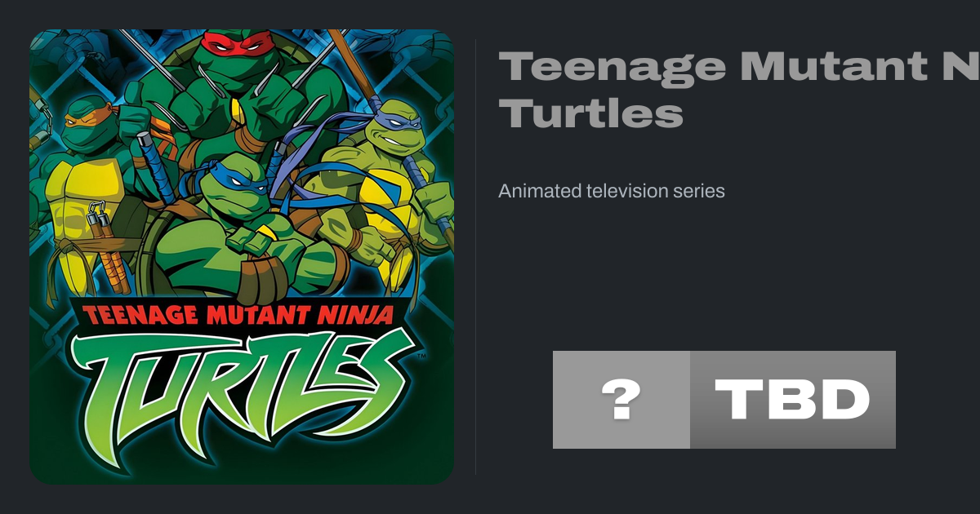Click the word Turtles in the heading
This screenshot has width=980, height=514.
[x=590, y=114]
